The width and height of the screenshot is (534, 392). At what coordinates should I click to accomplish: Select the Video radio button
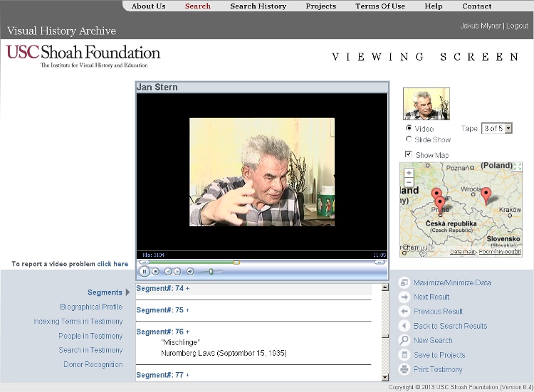click(409, 129)
